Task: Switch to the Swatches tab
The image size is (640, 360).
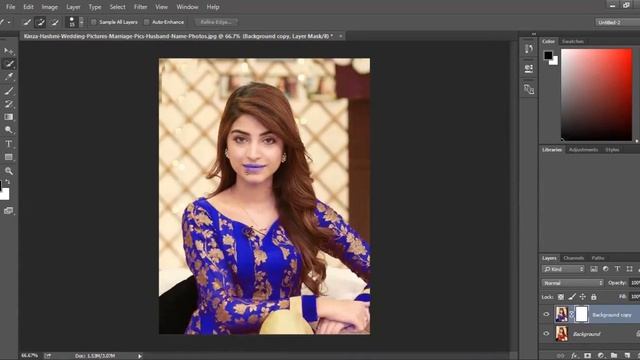Action: pos(573,42)
